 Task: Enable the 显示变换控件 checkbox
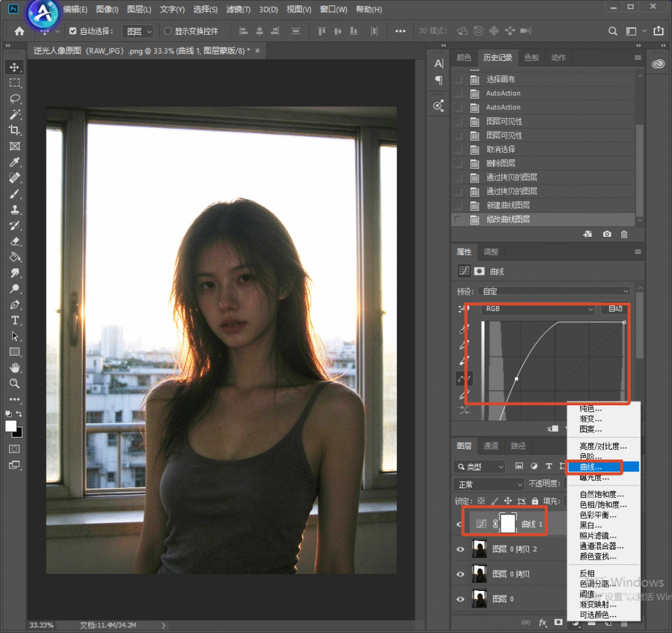tap(167, 31)
